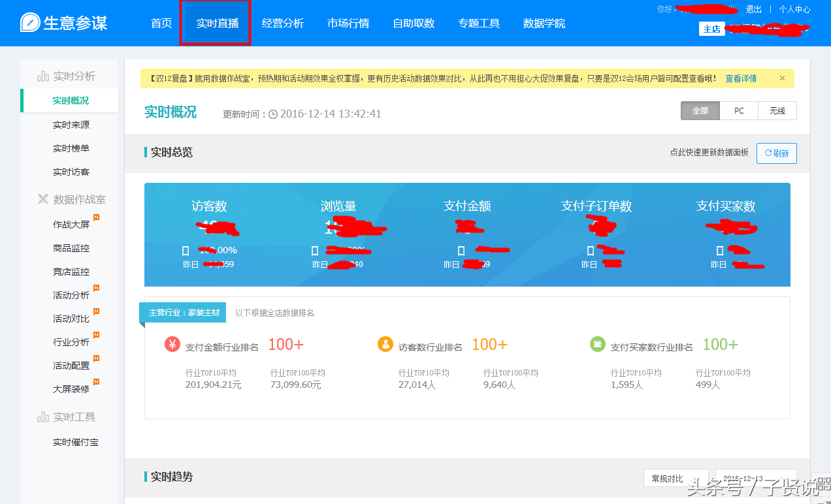
Task: Switch data view to 无线
Action: tap(777, 110)
